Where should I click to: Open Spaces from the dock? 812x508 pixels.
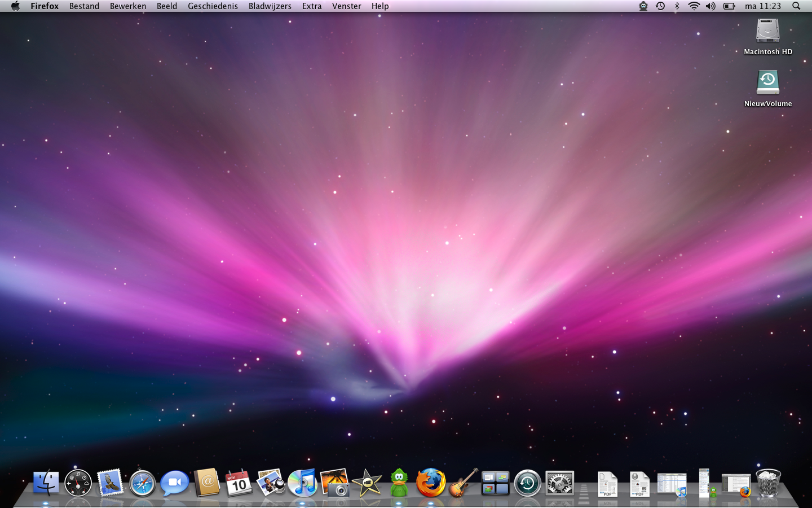point(495,484)
